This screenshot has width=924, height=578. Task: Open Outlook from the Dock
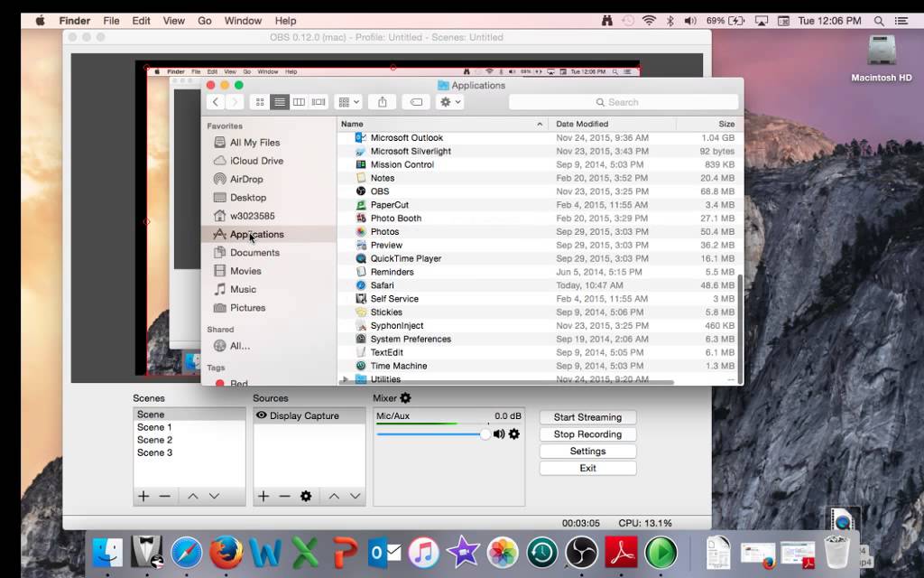[x=384, y=553]
